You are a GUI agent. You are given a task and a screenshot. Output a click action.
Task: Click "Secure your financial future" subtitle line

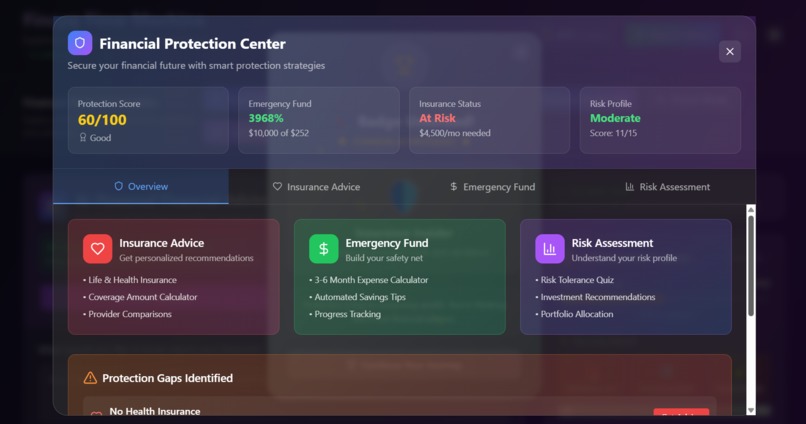click(x=196, y=66)
